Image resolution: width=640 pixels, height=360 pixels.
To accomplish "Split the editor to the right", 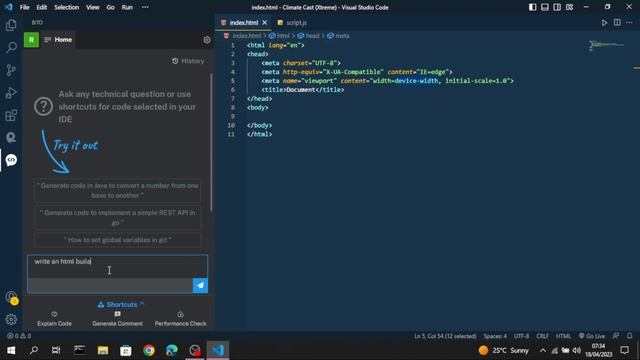I will pos(617,23).
